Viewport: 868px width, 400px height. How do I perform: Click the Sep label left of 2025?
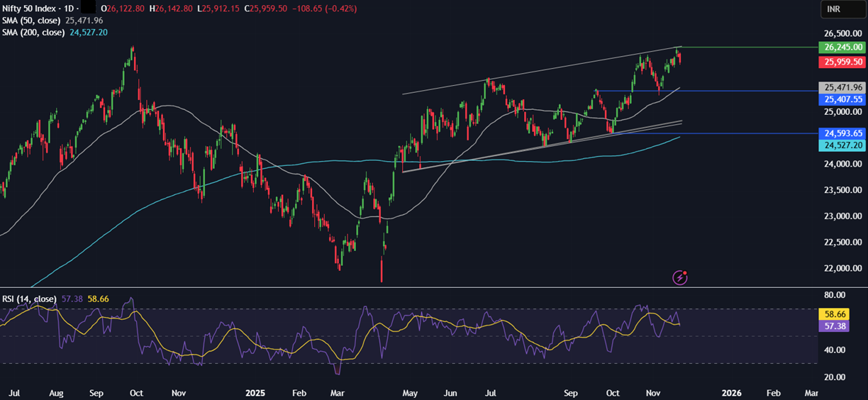(97, 392)
